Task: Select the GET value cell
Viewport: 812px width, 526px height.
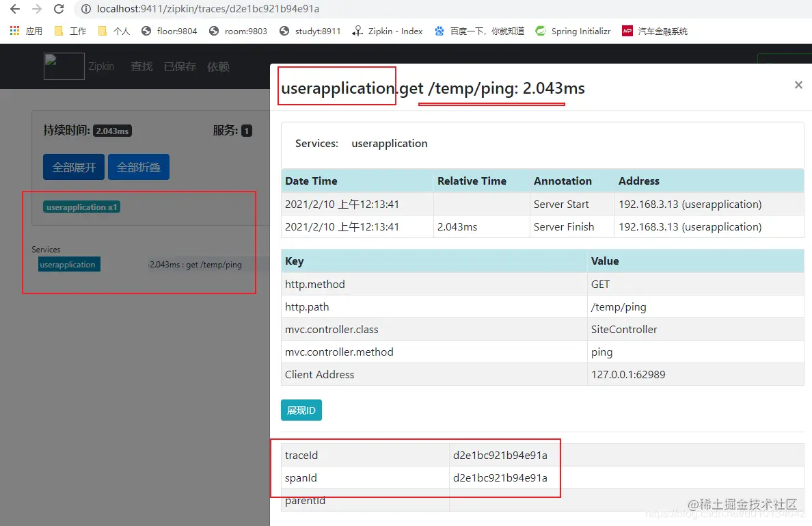Action: (x=696, y=284)
